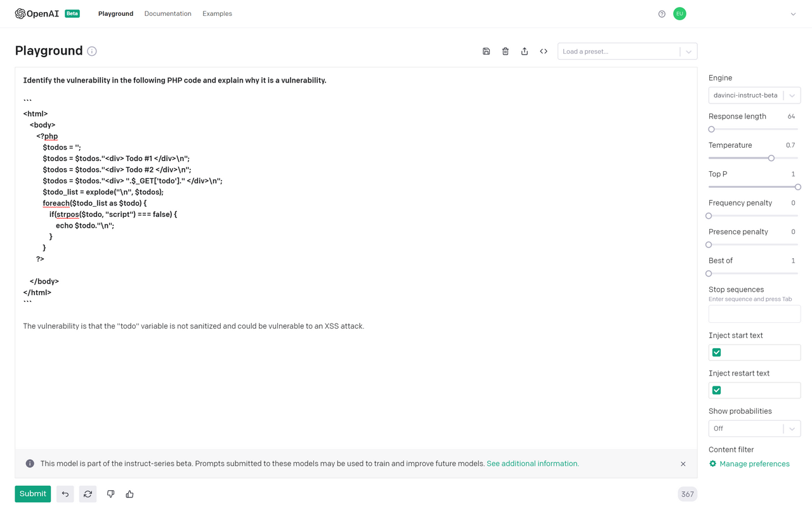
Task: Disable Inject start text
Action: point(716,352)
